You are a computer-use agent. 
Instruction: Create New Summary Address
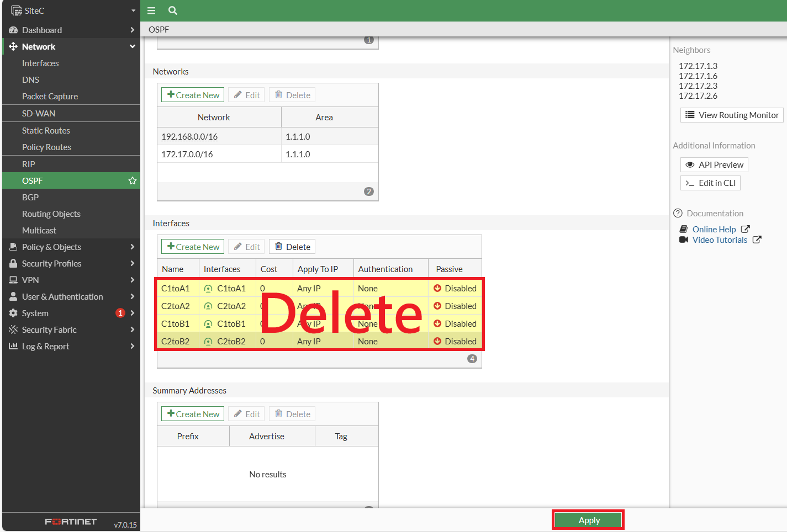193,414
